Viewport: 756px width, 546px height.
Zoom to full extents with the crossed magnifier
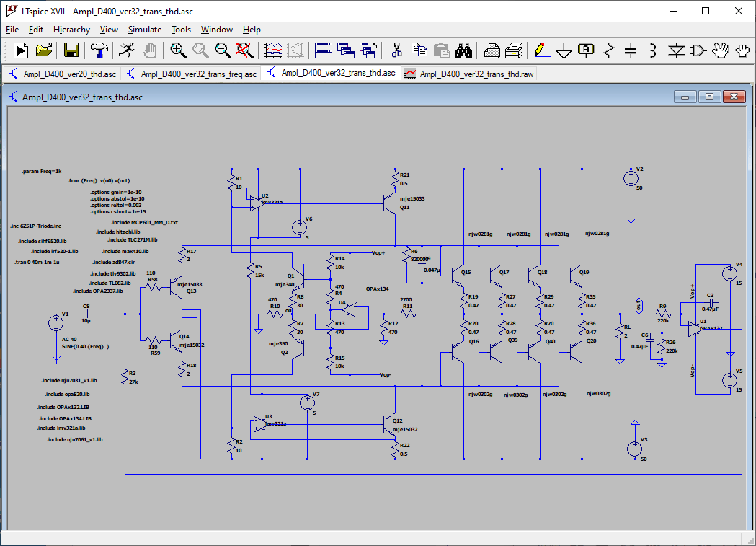[245, 50]
